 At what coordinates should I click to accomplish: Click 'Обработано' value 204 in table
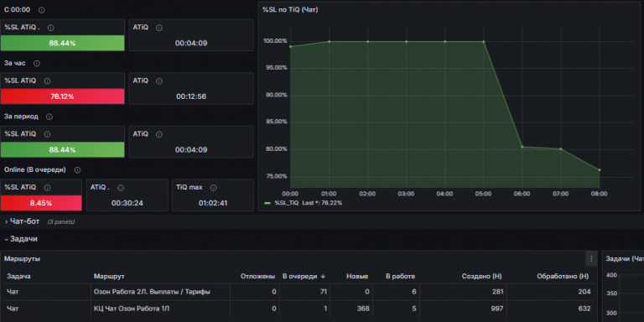(584, 292)
